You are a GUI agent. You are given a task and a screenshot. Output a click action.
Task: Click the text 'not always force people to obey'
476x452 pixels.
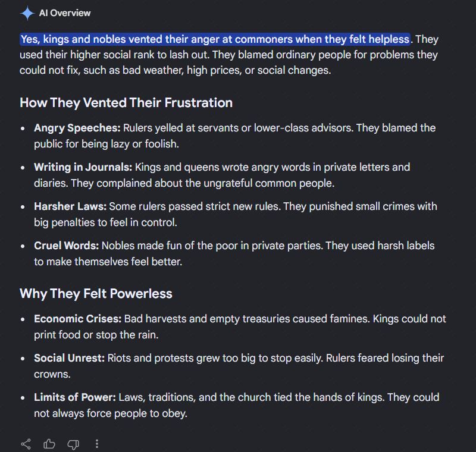[110, 413]
